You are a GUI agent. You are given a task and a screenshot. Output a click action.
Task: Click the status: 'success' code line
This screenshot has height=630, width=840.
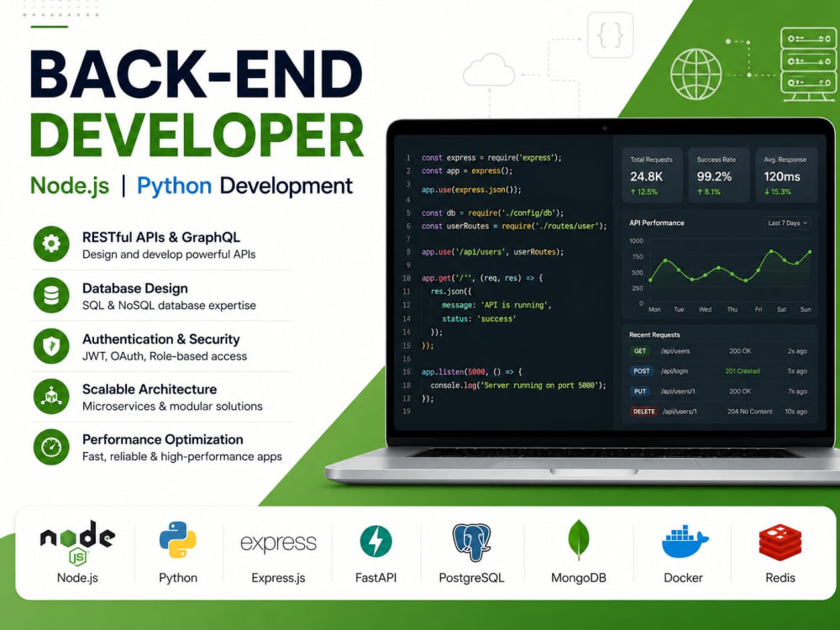[479, 318]
